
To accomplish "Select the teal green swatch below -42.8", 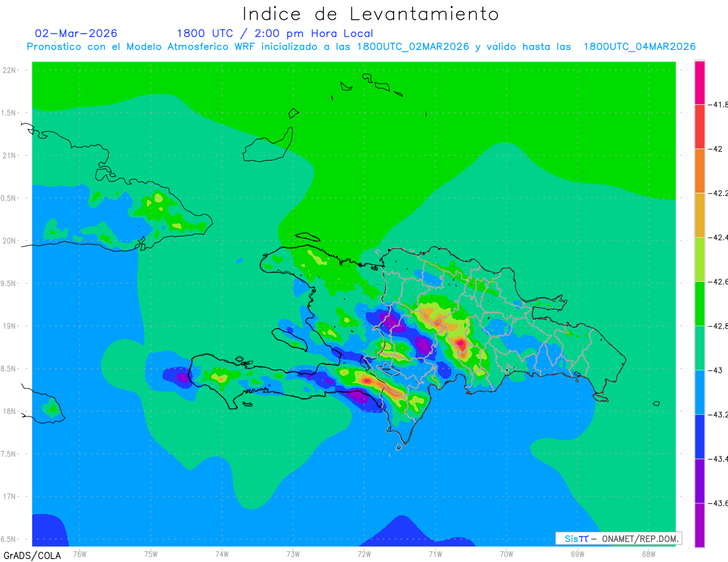I will click(x=699, y=347).
